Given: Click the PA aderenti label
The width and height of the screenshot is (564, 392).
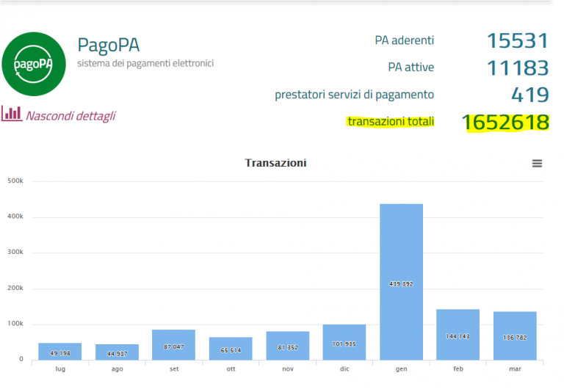Looking at the screenshot, I should (405, 40).
